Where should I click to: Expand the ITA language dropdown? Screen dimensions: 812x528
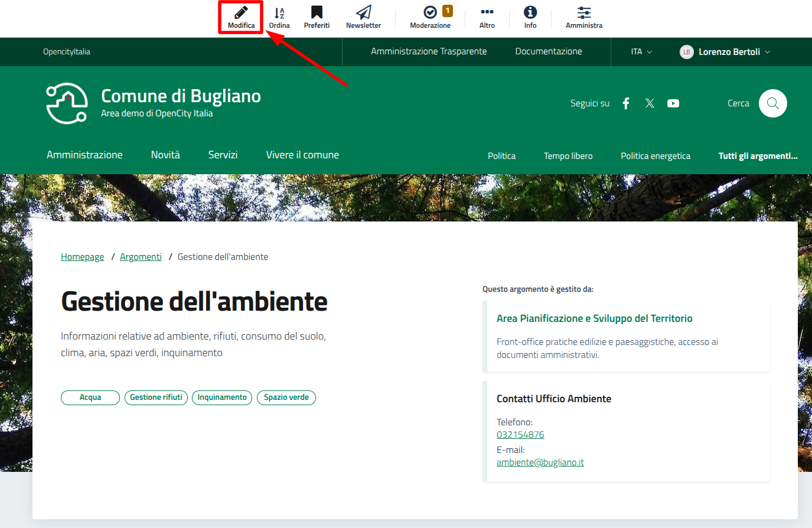641,52
